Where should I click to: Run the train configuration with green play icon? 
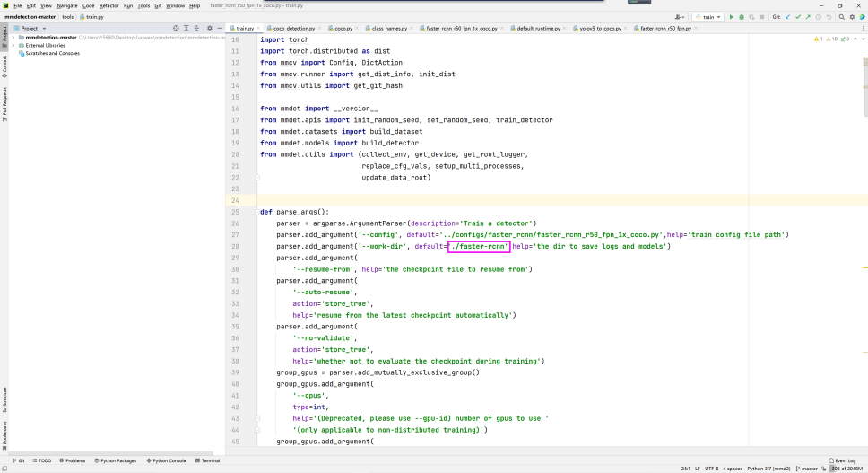tap(732, 17)
